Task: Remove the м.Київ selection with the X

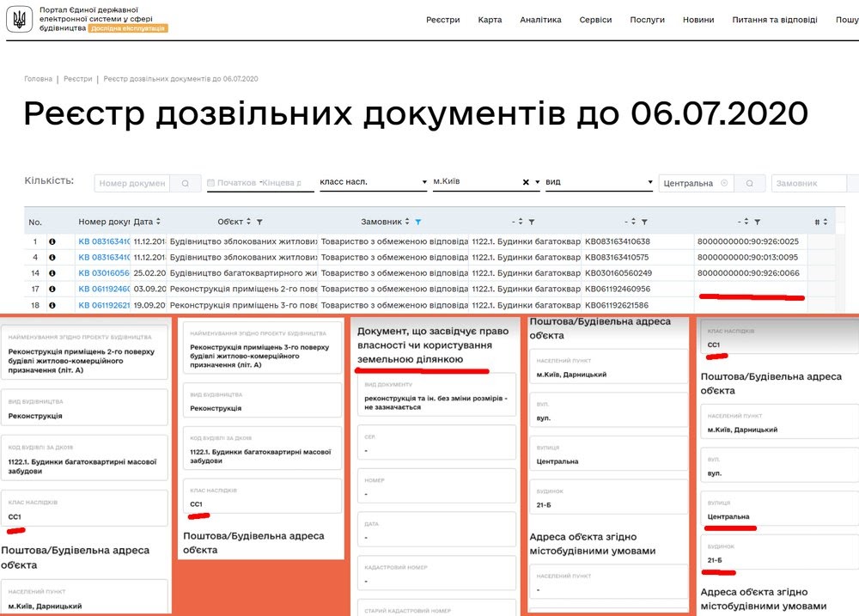Action: coord(526,182)
